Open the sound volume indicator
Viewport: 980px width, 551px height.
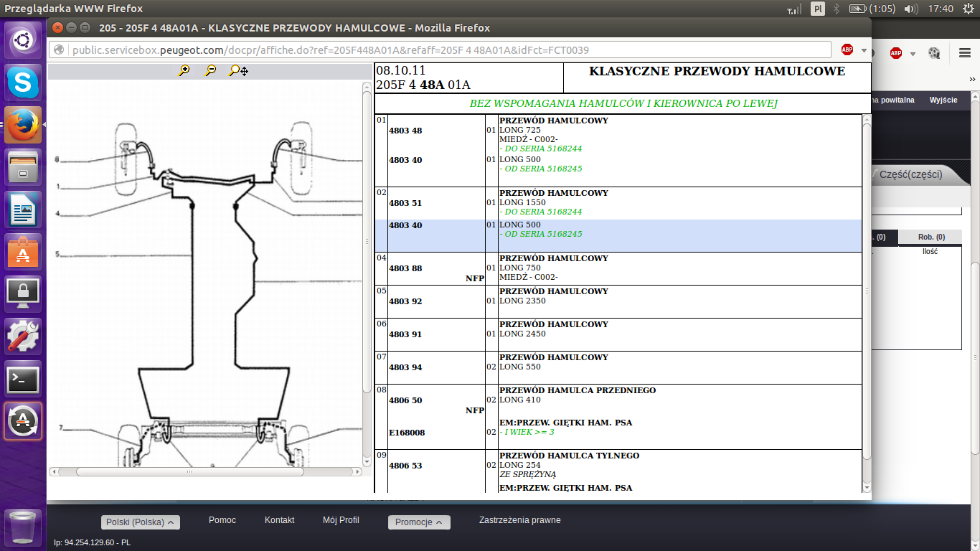click(910, 9)
